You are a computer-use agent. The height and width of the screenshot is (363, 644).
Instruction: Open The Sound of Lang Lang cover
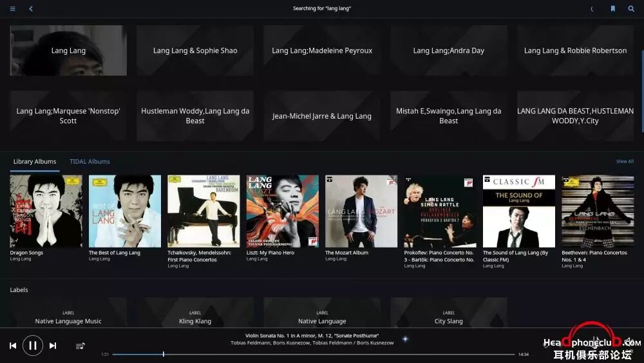(519, 211)
